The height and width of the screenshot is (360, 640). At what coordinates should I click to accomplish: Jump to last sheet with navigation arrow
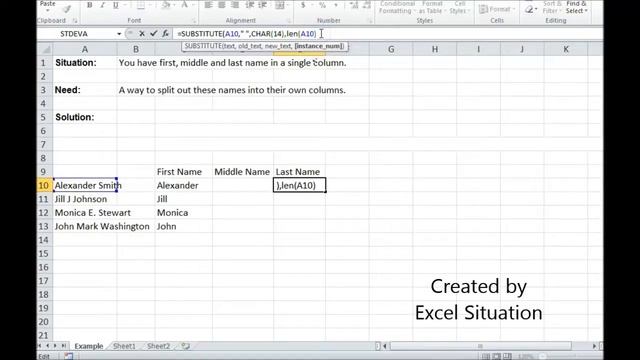pyautogui.click(x=63, y=346)
